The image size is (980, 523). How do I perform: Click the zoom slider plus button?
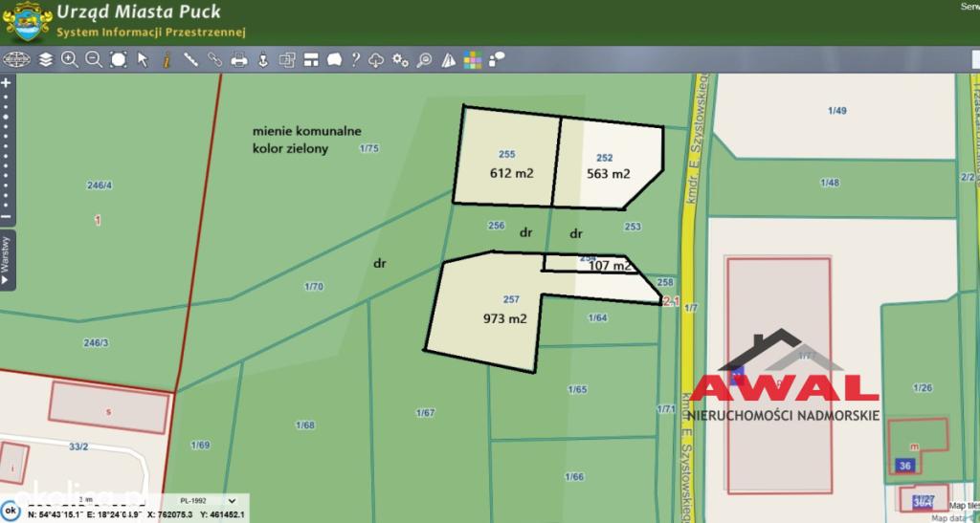pyautogui.click(x=7, y=82)
